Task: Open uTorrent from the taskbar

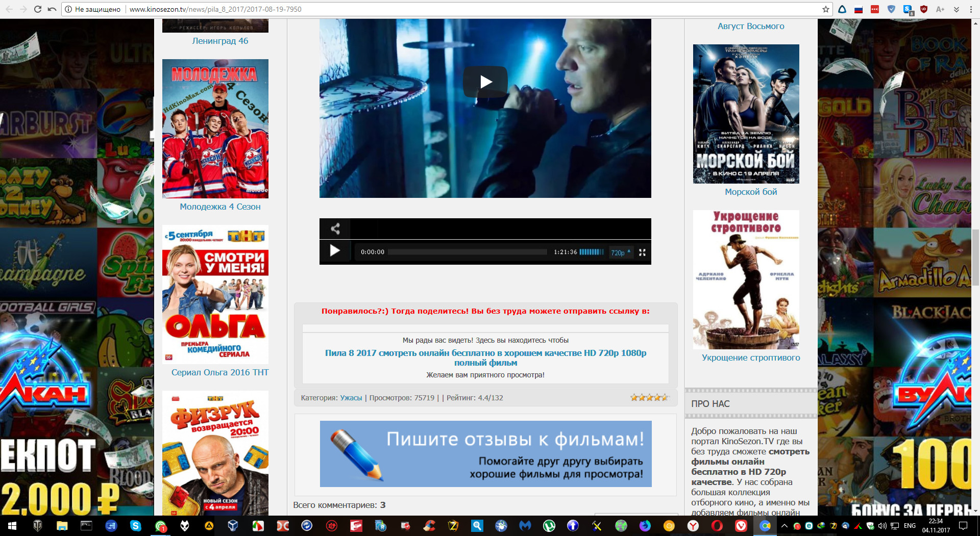Action: [549, 526]
